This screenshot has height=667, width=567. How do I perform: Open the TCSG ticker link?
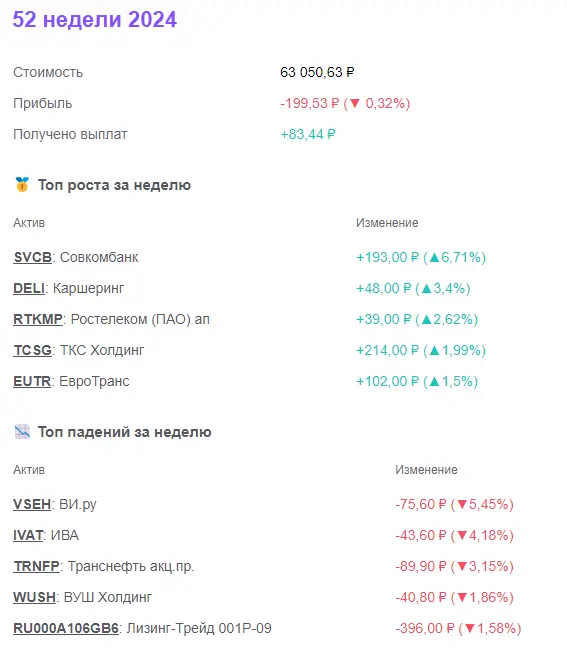32,350
